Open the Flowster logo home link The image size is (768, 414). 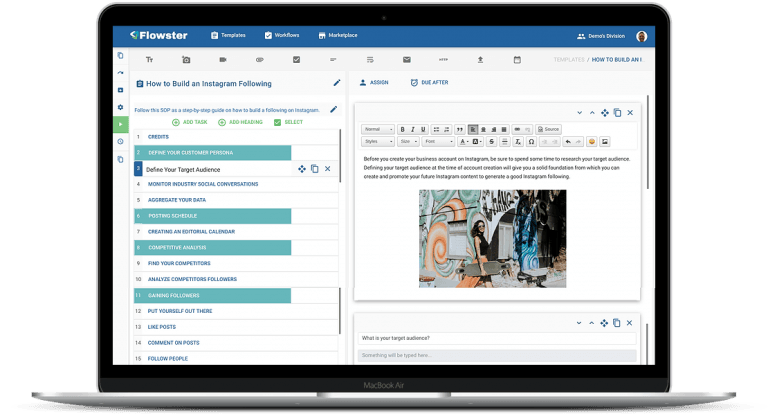click(159, 35)
